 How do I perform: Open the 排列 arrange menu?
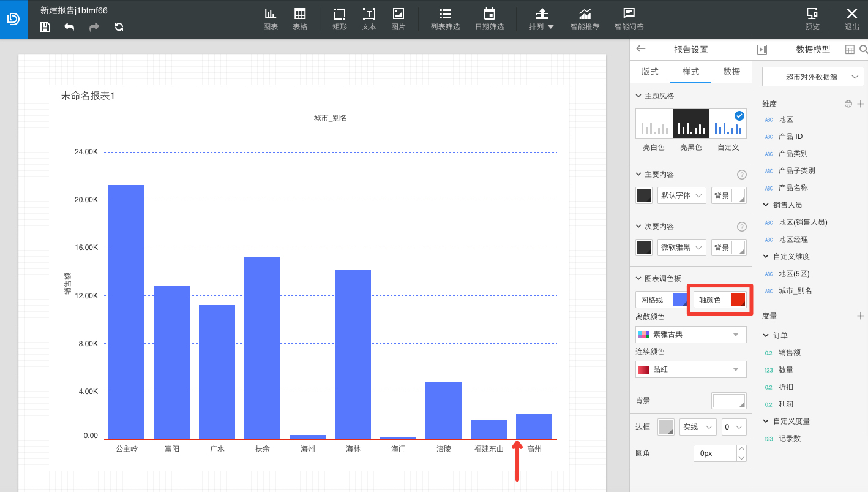coord(541,19)
